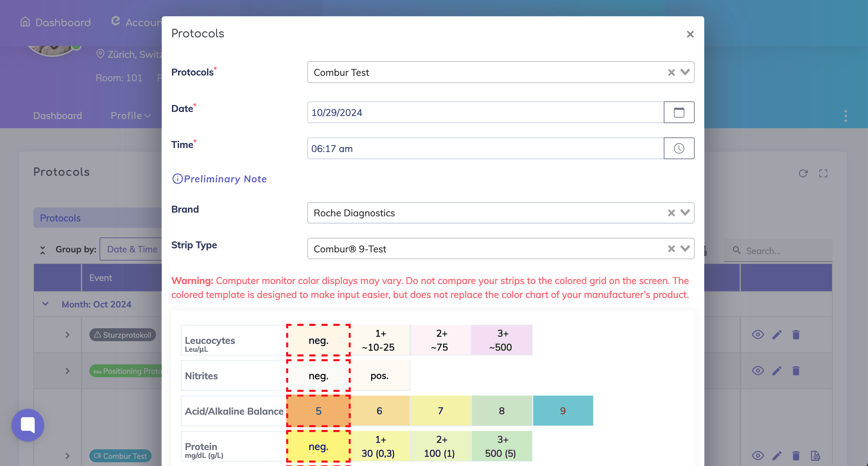Open the date calendar picker
The image size is (868, 466).
[x=679, y=112]
